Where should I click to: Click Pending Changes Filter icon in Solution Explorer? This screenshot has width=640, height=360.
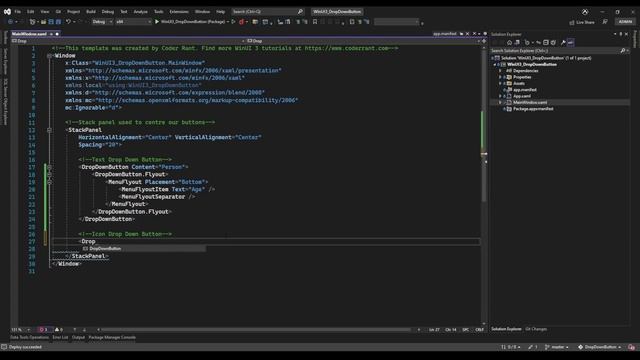527,42
